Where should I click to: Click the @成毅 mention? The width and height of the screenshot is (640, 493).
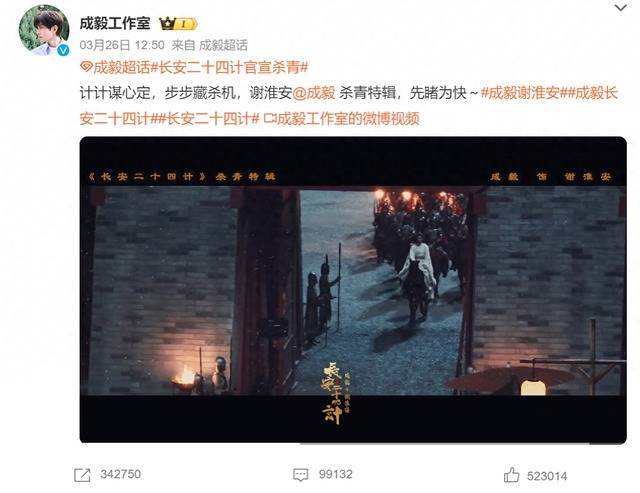[x=314, y=93]
